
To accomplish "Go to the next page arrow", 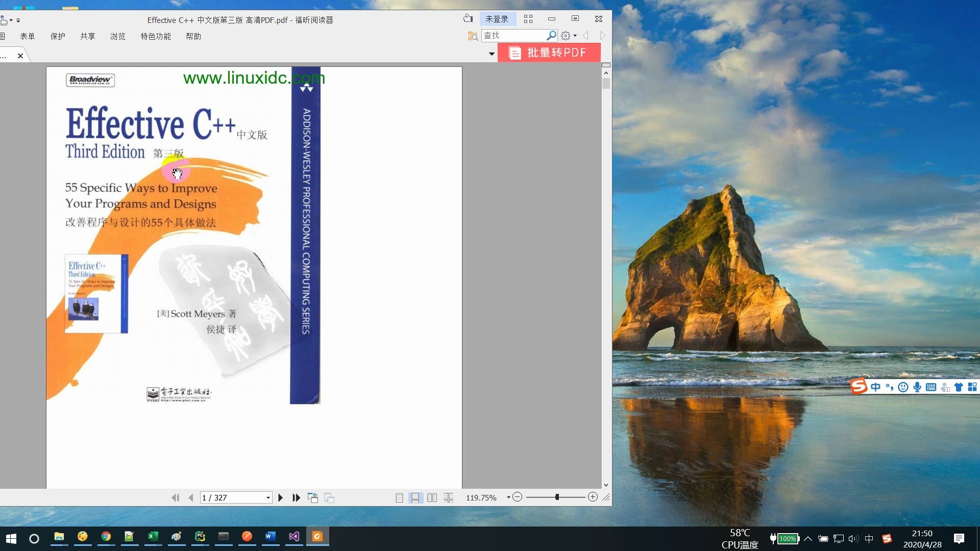I will click(x=280, y=497).
